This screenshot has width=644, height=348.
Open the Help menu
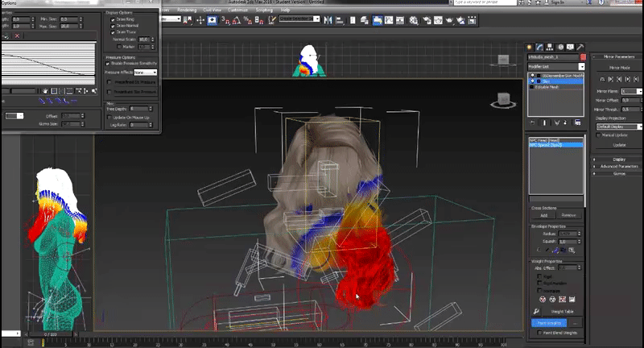click(x=286, y=10)
